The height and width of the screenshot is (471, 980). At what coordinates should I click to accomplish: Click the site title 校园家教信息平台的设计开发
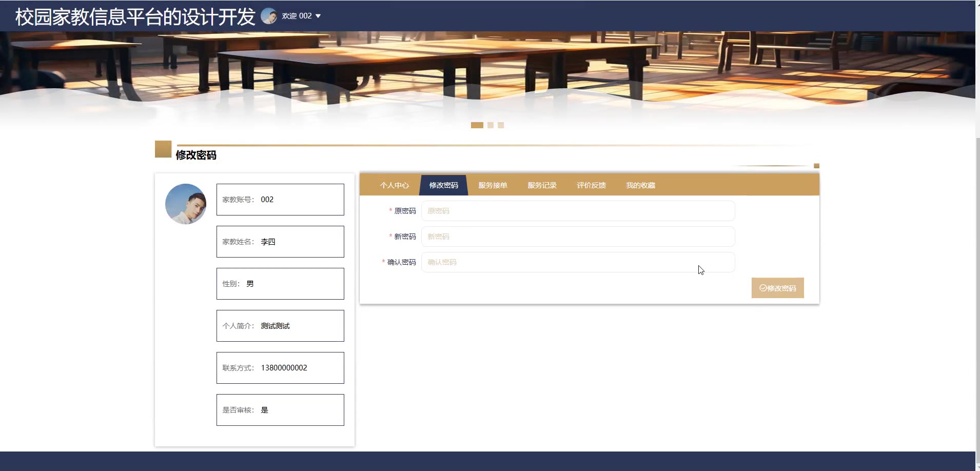point(135,17)
